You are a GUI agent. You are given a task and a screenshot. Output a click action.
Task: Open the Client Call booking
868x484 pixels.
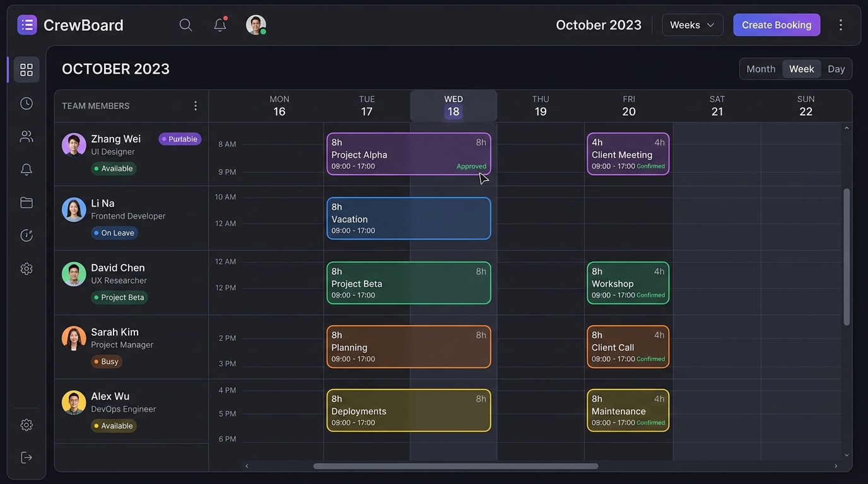(x=628, y=347)
